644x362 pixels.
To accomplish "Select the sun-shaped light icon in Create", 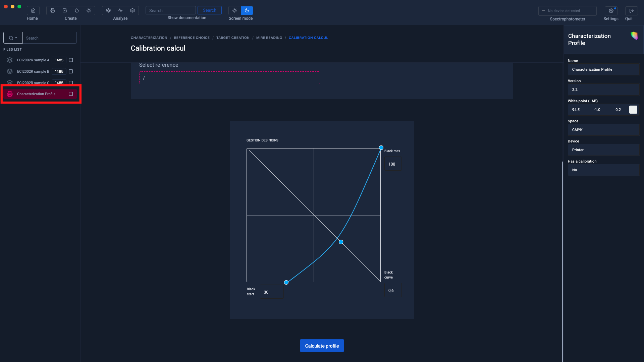I will (89, 10).
